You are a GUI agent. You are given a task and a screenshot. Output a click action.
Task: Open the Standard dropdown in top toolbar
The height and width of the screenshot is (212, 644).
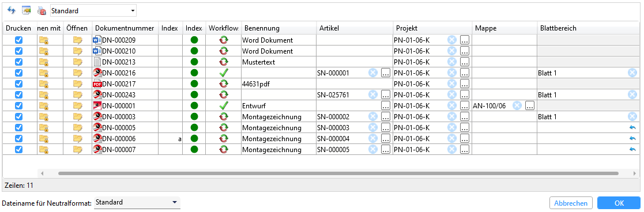tap(93, 11)
